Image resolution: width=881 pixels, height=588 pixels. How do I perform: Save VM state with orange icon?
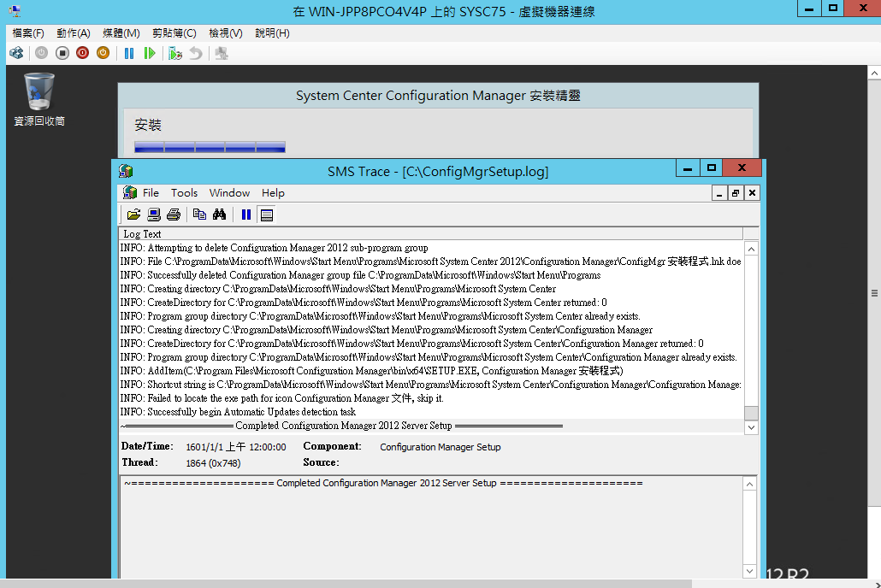pos(103,53)
